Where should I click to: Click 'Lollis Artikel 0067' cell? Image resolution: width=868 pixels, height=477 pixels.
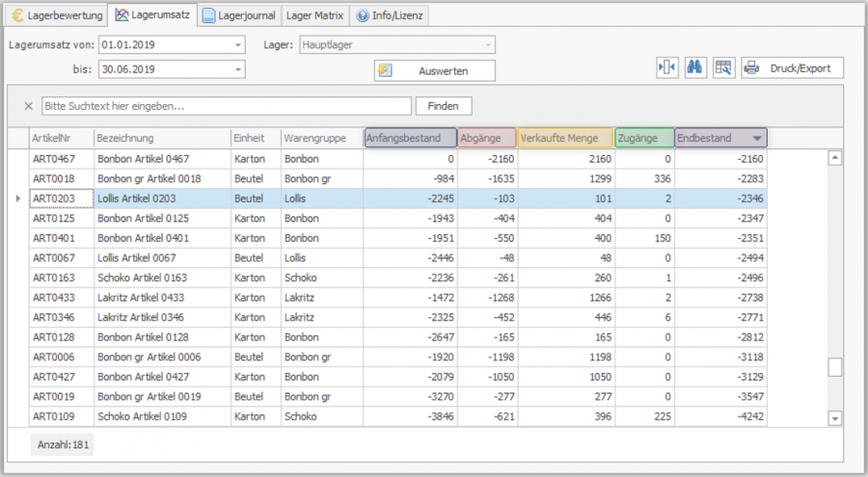pos(162,258)
